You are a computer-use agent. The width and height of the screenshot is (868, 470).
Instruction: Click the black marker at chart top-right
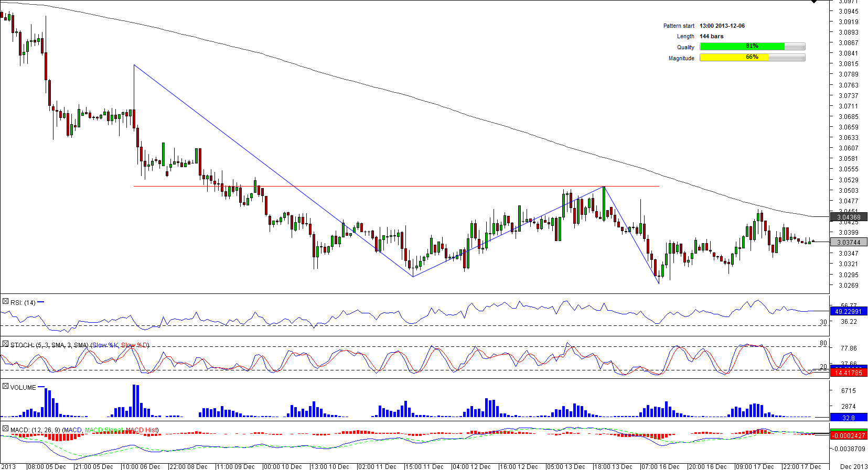pos(814,2)
